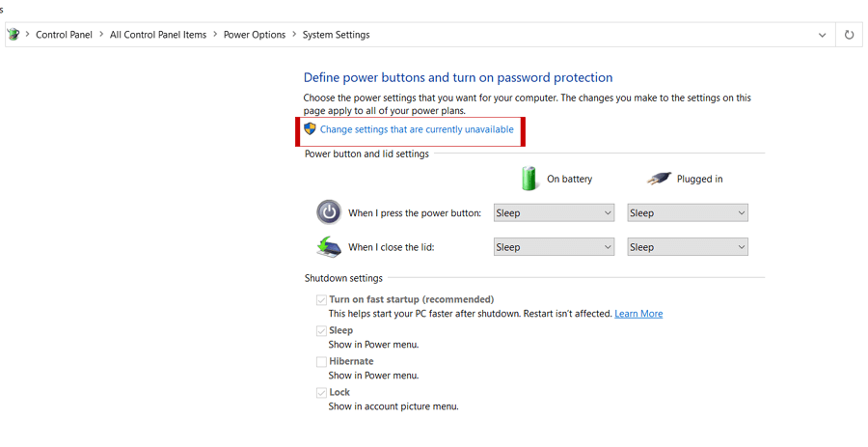The image size is (868, 447).
Task: Open the Learn More link
Action: (x=638, y=314)
